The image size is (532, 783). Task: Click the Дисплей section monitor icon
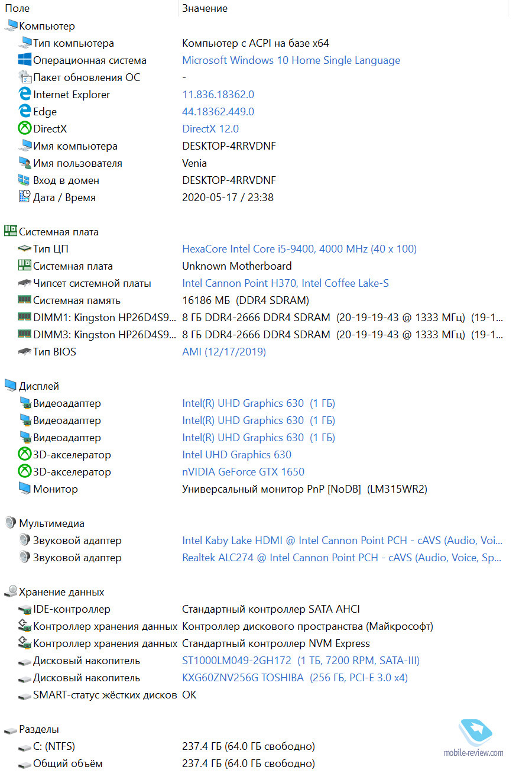pyautogui.click(x=11, y=386)
